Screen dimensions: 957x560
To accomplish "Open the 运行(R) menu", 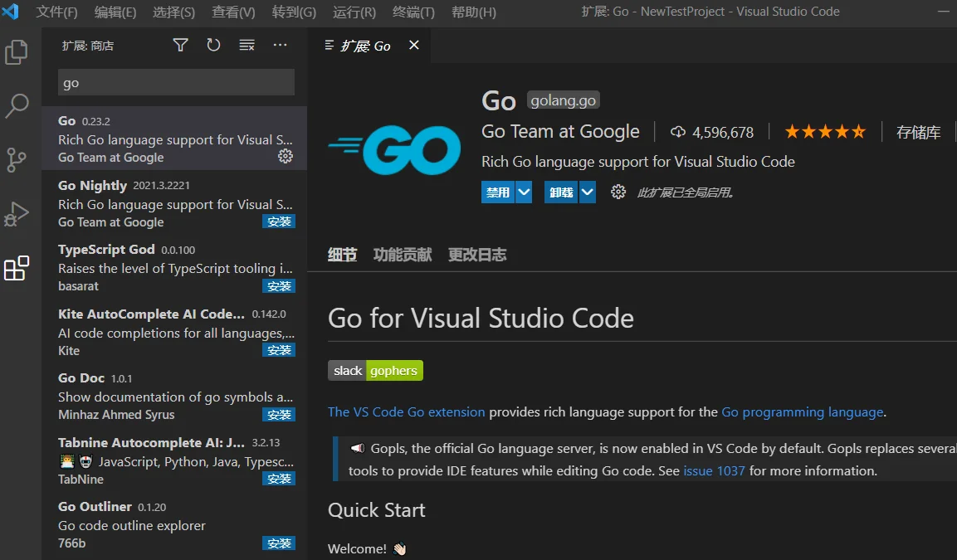I will click(x=354, y=12).
